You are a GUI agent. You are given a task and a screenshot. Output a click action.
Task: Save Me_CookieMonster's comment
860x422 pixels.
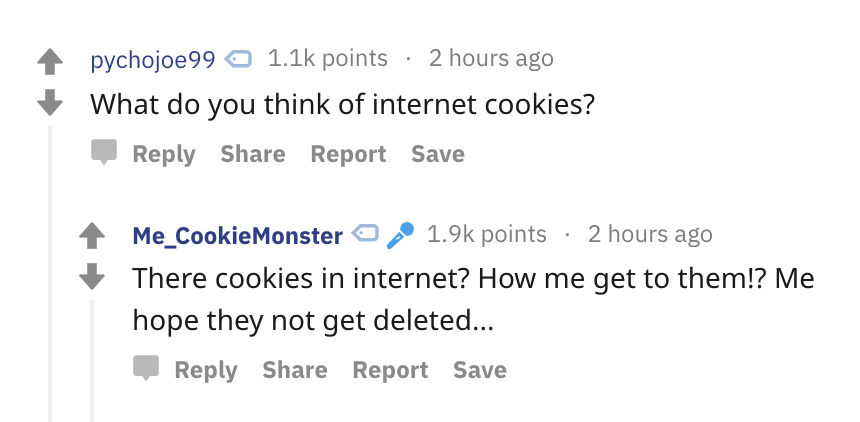tap(479, 369)
